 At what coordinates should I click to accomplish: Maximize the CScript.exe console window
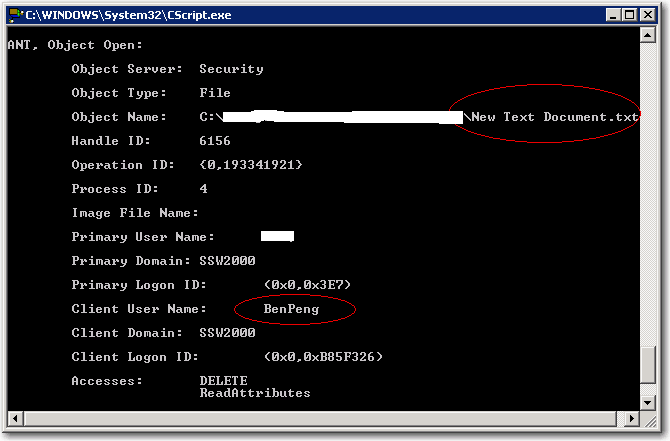630,14
